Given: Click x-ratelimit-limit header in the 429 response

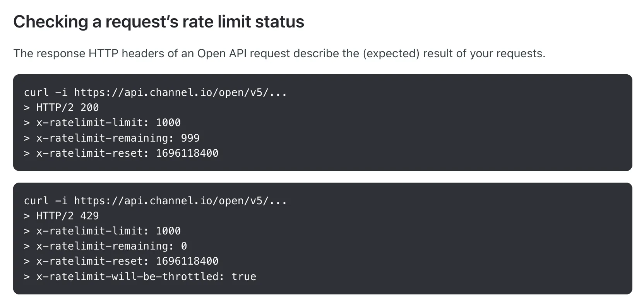Looking at the screenshot, I should 92,231.
